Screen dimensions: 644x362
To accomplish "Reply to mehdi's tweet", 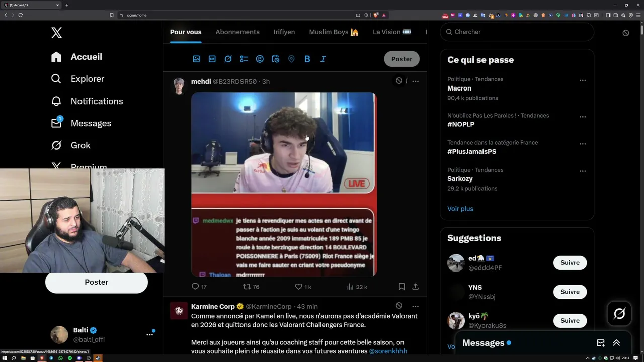I will [x=199, y=287].
